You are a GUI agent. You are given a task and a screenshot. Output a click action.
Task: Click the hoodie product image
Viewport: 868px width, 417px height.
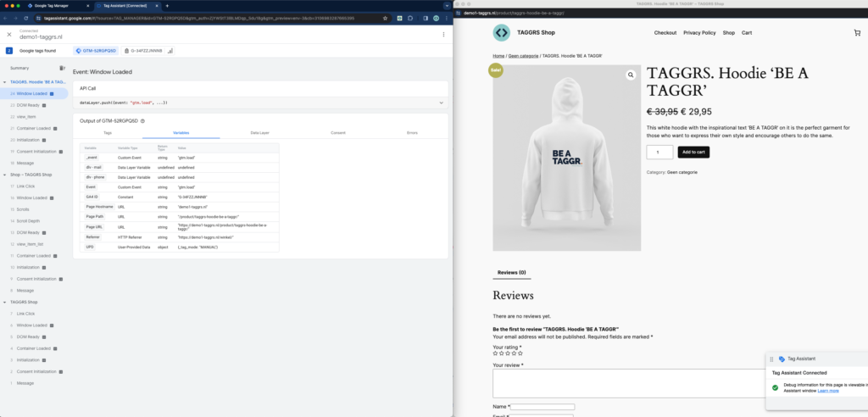point(567,158)
